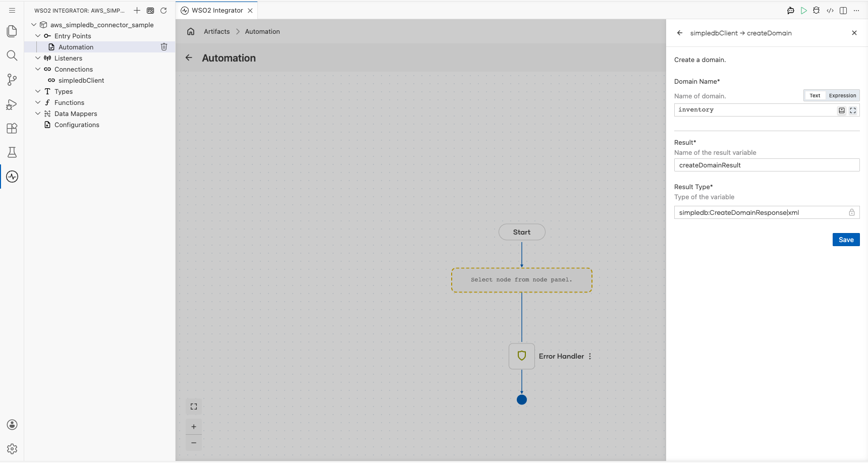Viewport: 868px width, 463px height.
Task: Open the Manage gear settings
Action: click(x=12, y=449)
